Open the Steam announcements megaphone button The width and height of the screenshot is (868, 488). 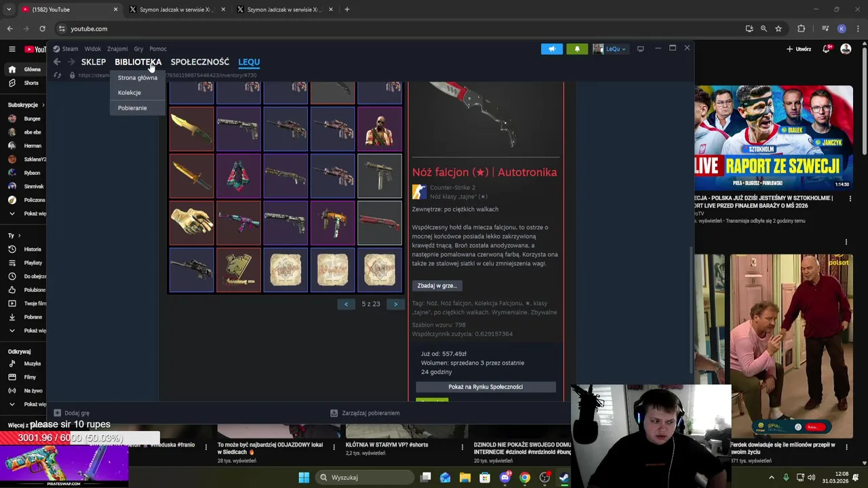tap(551, 49)
